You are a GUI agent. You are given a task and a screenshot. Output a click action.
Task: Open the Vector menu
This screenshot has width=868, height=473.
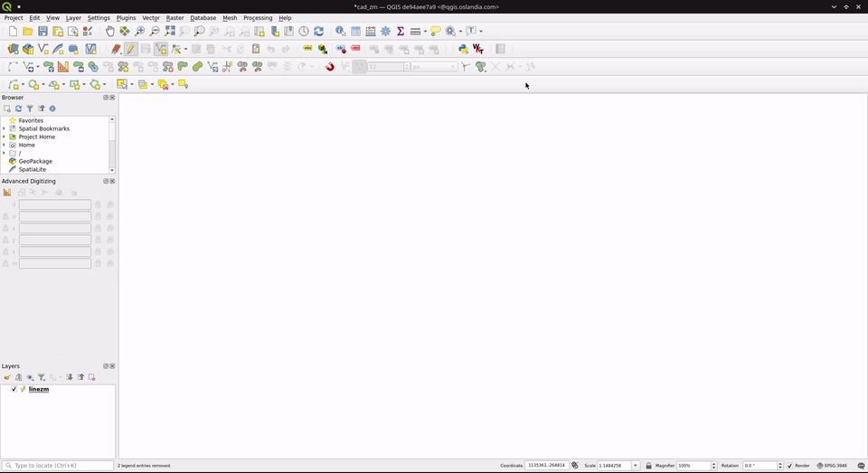point(150,18)
